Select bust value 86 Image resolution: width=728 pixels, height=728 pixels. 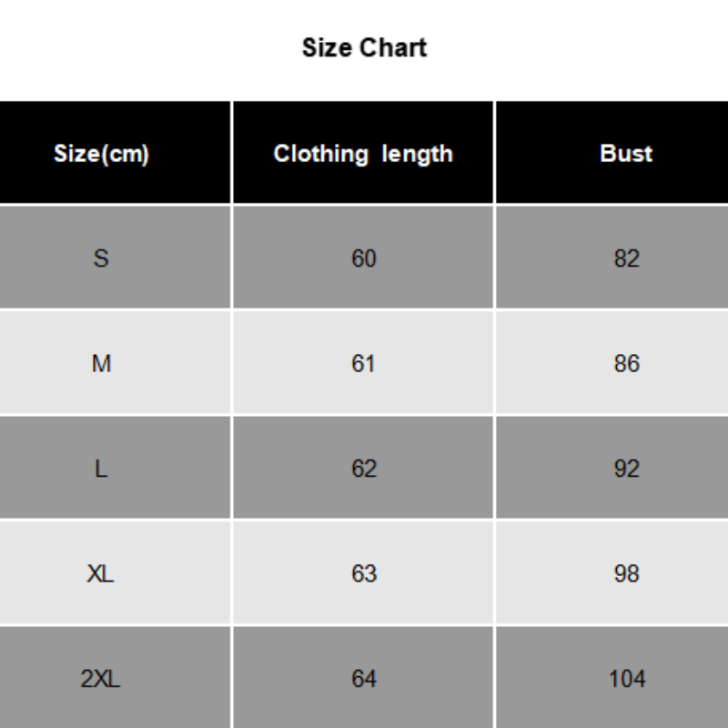(x=626, y=364)
